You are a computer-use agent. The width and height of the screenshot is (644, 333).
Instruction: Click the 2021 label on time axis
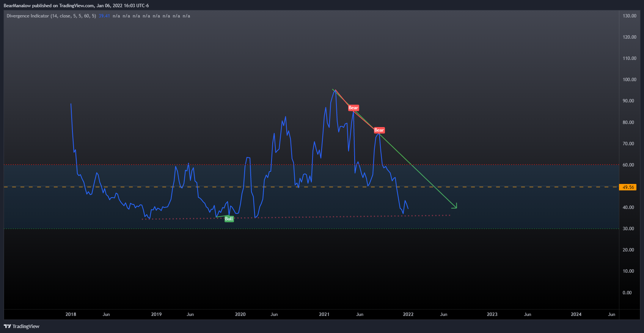point(324,314)
